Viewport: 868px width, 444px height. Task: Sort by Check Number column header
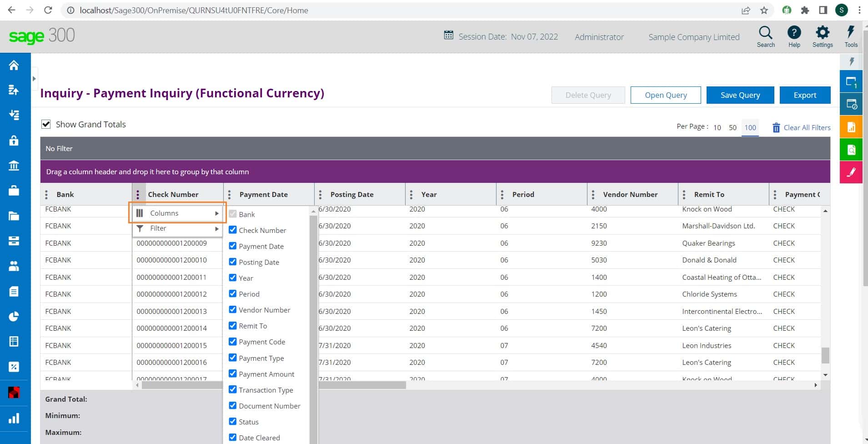coord(173,194)
